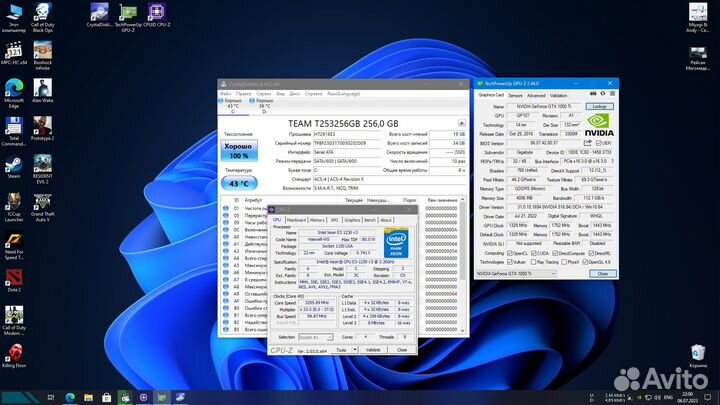Switch to the Memory tab in CPU-Z
The width and height of the screenshot is (720, 405).
(317, 220)
